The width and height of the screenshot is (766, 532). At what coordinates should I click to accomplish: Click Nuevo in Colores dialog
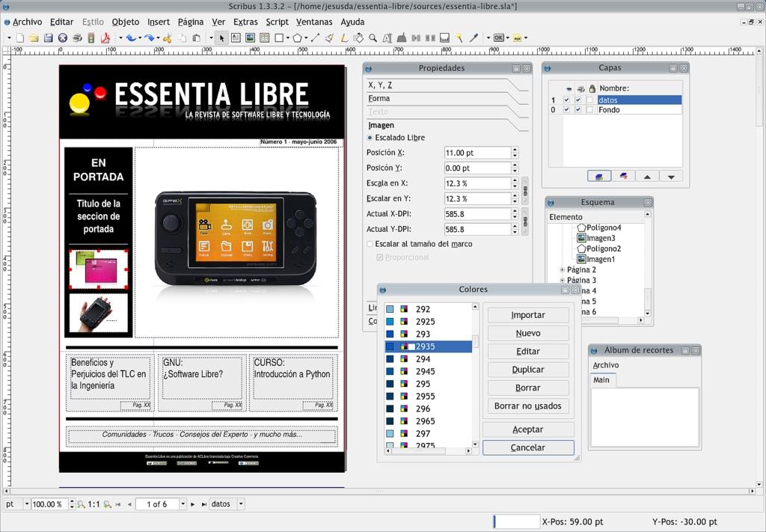pos(528,333)
